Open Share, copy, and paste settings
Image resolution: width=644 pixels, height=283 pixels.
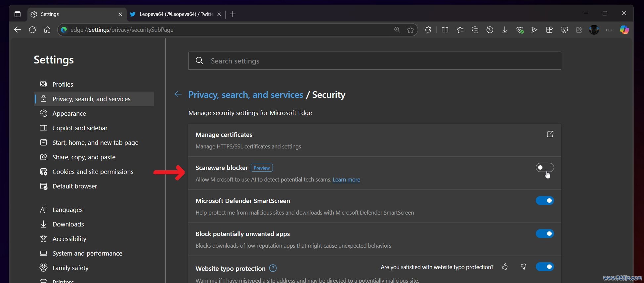pyautogui.click(x=94, y=157)
